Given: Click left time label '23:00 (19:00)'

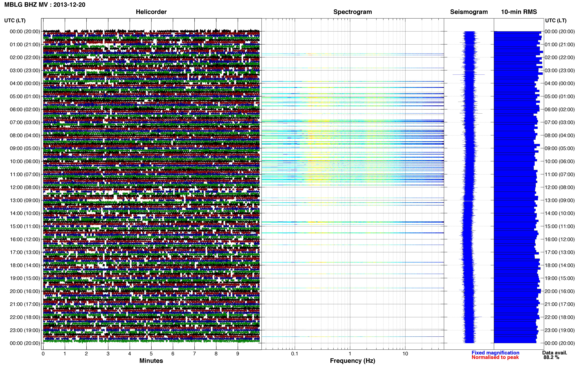Looking at the screenshot, I should click(x=25, y=330).
